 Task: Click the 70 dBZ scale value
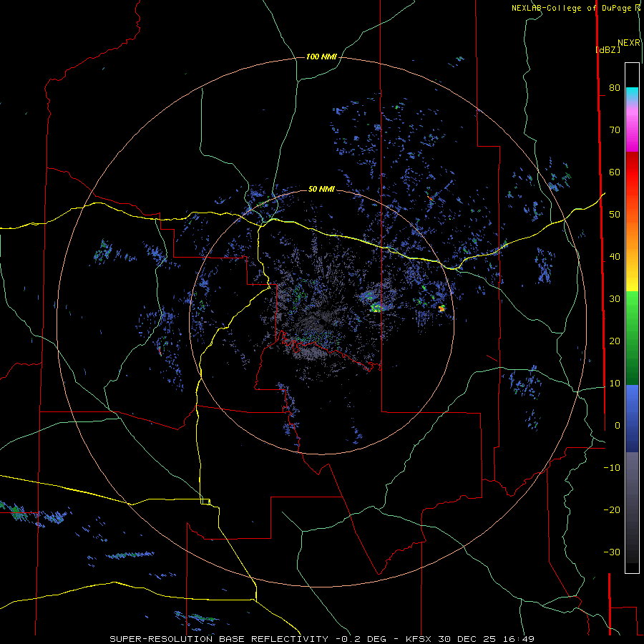615,130
